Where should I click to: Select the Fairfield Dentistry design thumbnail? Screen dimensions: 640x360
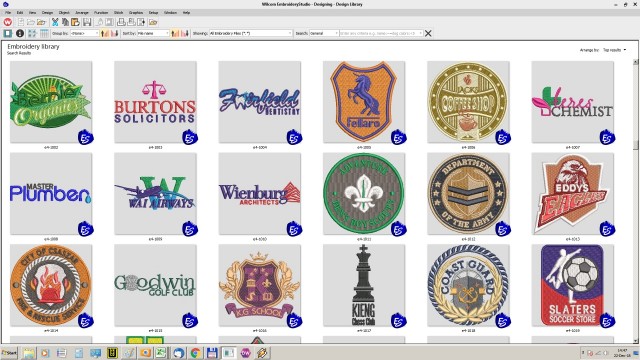pyautogui.click(x=260, y=102)
